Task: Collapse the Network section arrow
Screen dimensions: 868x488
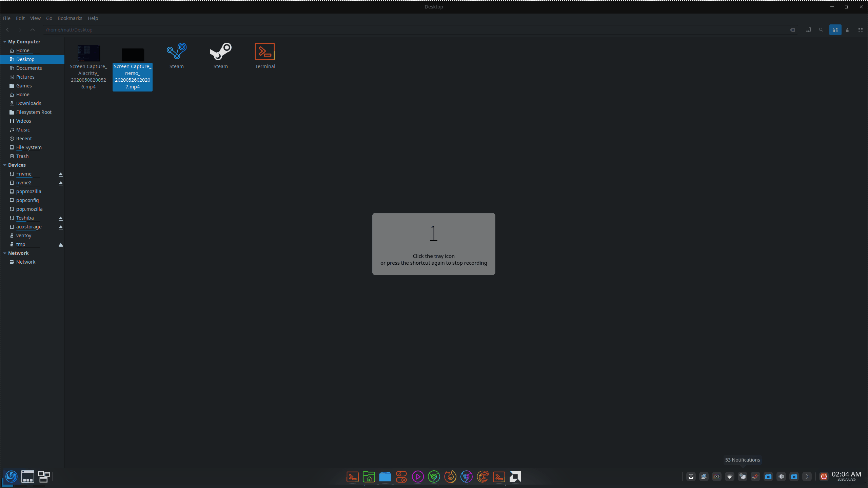Action: point(5,253)
